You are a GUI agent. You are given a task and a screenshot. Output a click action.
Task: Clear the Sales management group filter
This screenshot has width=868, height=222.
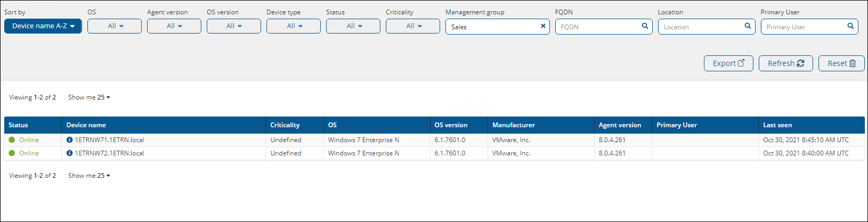point(543,26)
